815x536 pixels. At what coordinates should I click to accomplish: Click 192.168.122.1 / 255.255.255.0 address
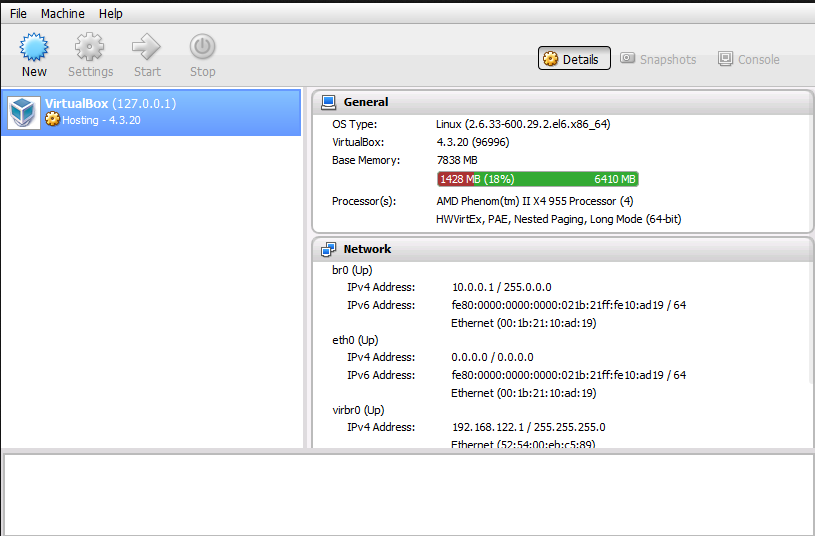(x=529, y=427)
